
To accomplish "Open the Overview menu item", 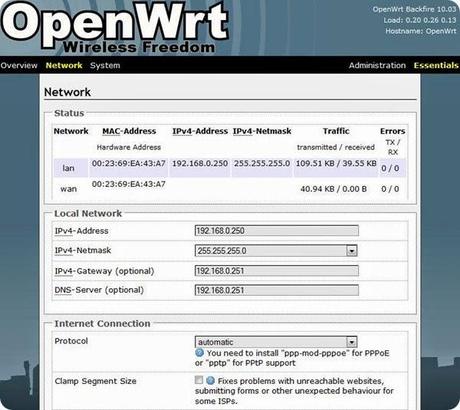I will 19,65.
